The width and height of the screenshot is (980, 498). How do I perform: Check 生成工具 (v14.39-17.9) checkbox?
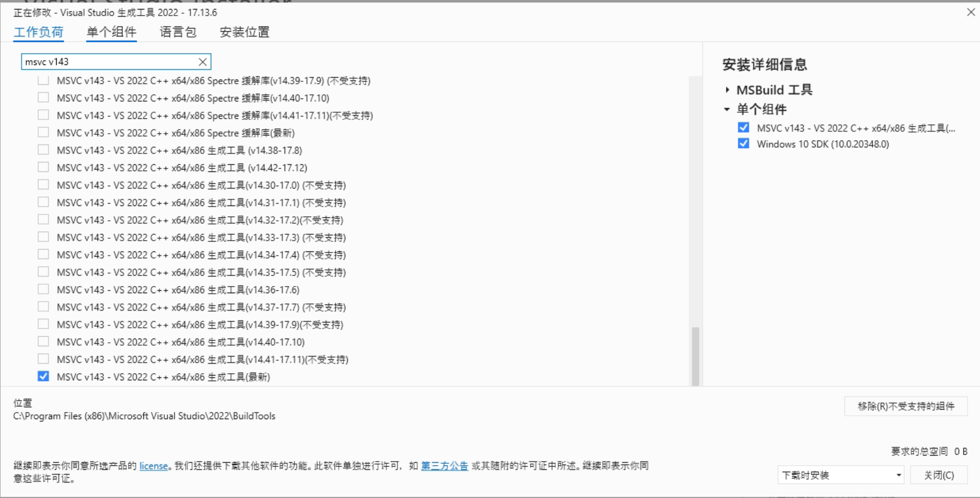click(43, 324)
